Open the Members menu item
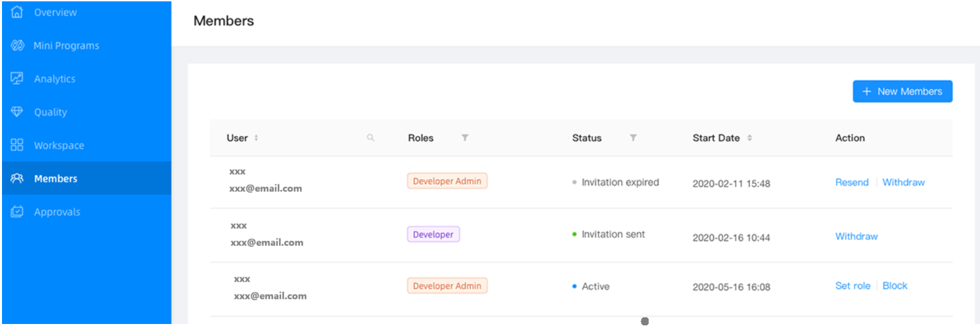The width and height of the screenshot is (980, 326). pyautogui.click(x=56, y=178)
